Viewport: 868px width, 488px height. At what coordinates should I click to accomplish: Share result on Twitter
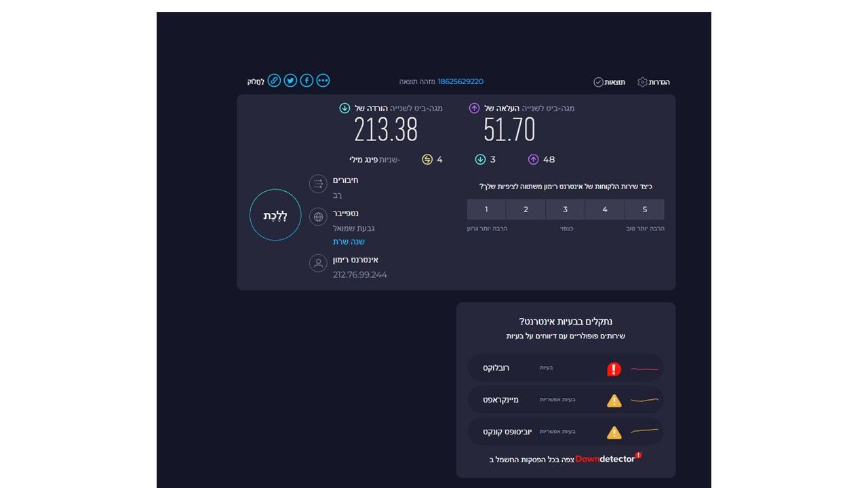(290, 81)
